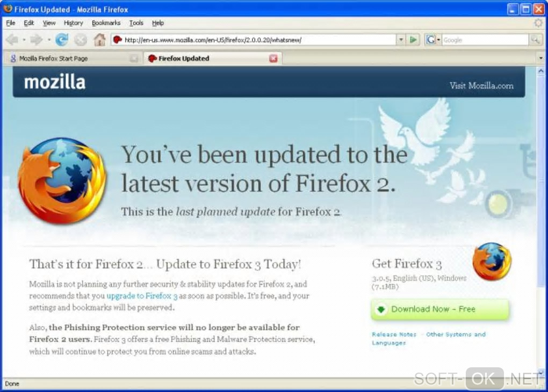Image resolution: width=548 pixels, height=392 pixels.
Task: Click the Stop loading button
Action: coord(81,40)
